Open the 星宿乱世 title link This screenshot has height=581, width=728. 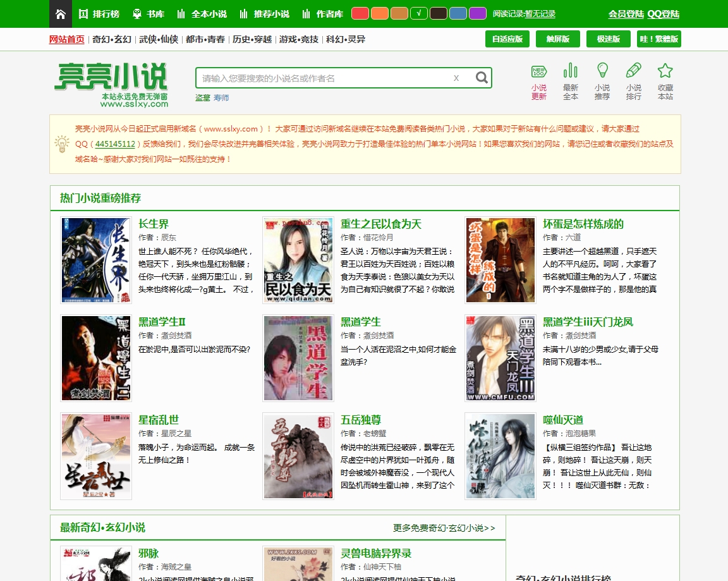pyautogui.click(x=159, y=420)
